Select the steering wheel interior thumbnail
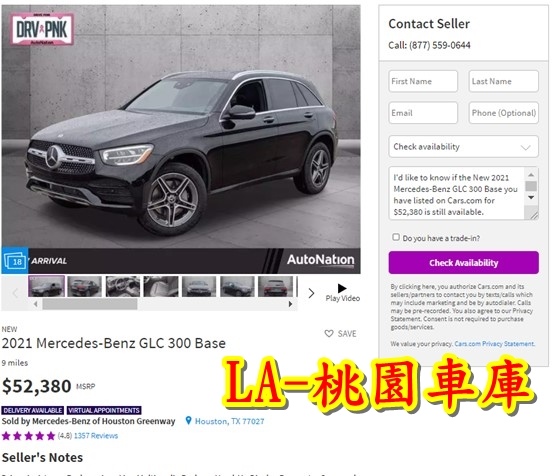The height and width of the screenshot is (476, 553). point(123,286)
